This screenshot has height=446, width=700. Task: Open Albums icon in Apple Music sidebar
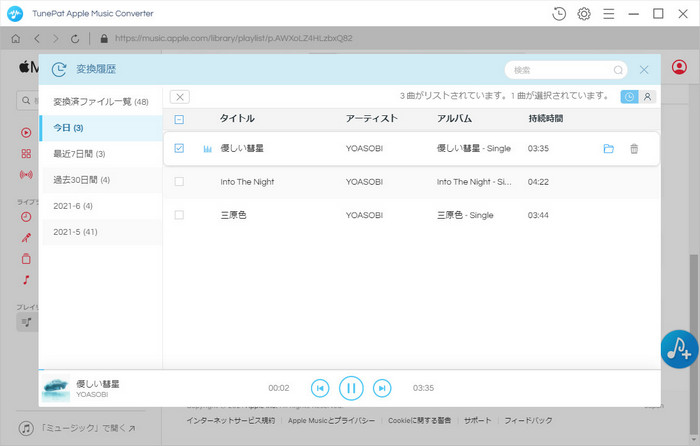coord(26,258)
